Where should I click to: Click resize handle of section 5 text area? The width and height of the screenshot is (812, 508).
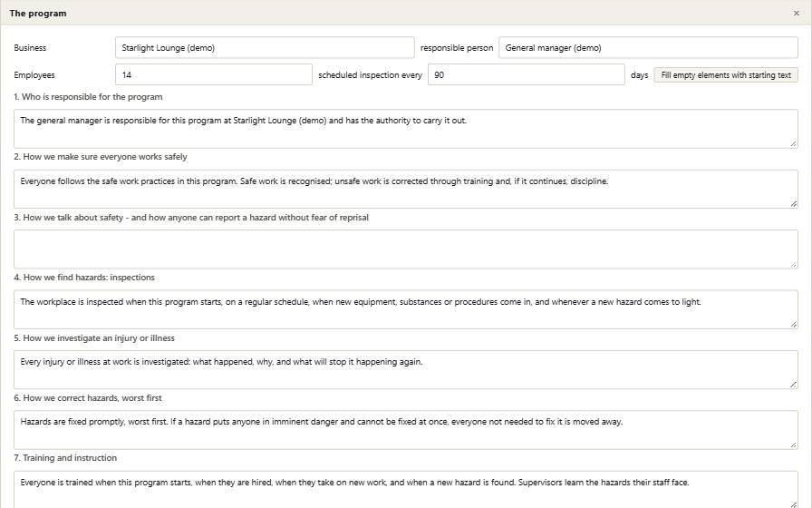[793, 385]
